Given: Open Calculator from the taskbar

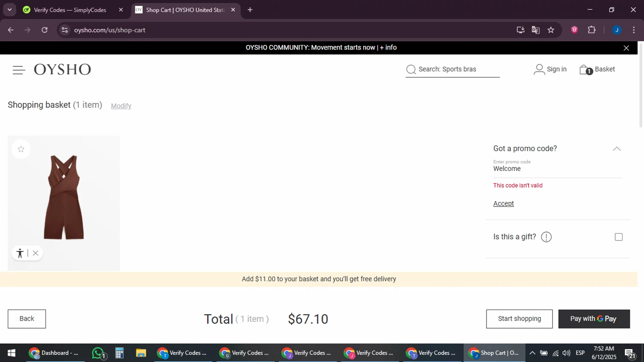Looking at the screenshot, I should [119, 353].
